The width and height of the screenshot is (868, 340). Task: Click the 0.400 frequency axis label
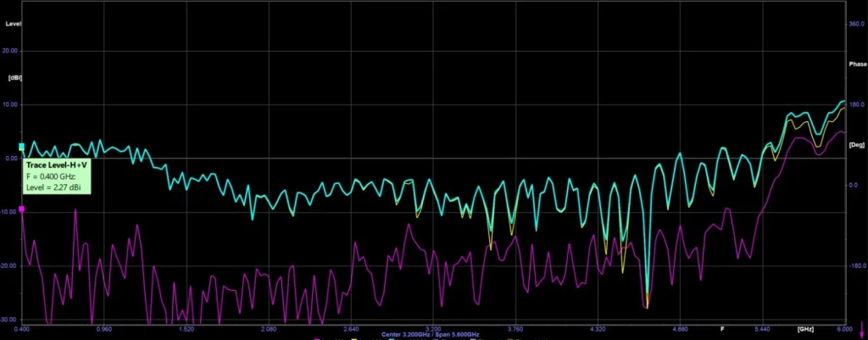(21, 329)
